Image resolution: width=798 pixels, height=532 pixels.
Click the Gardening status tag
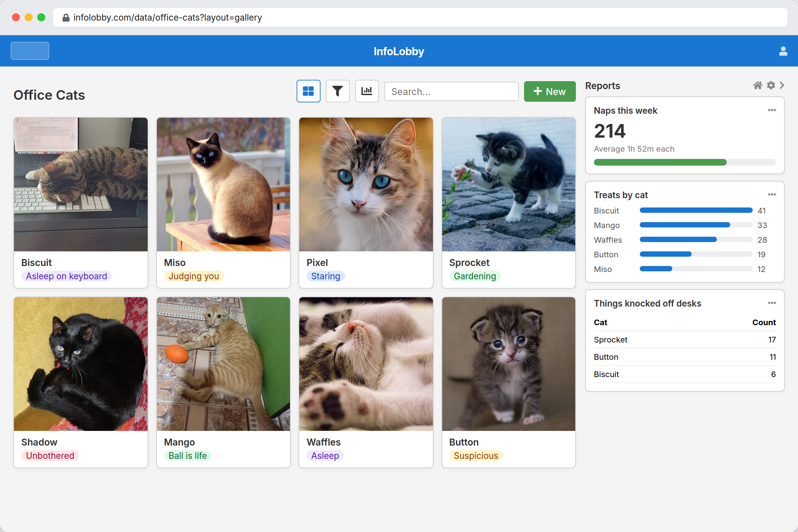[475, 276]
